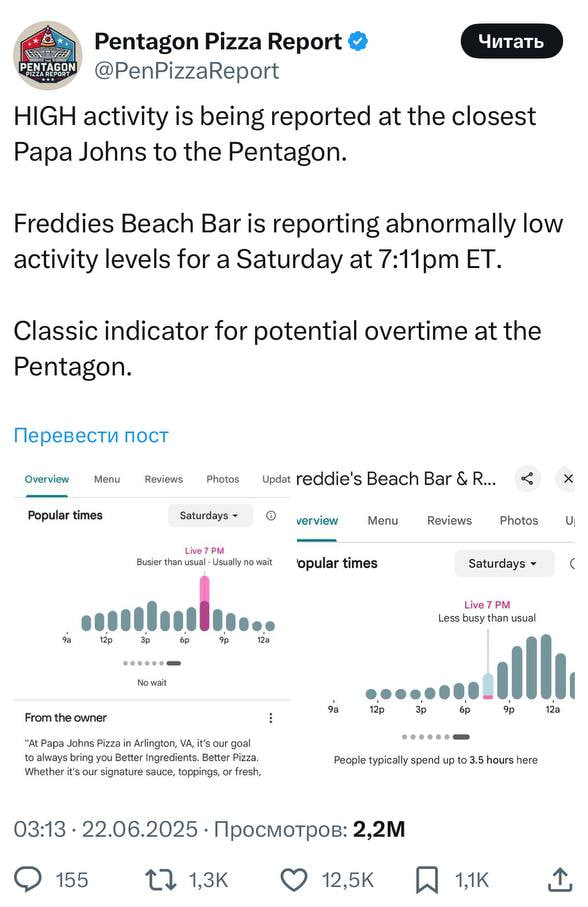The image size is (588, 907).
Task: Expand Saturdays dropdown for Papa Johns
Action: point(210,515)
